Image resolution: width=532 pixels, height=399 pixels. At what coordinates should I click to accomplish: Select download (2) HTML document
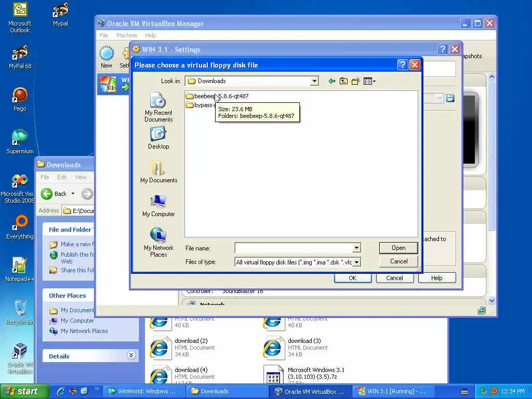183,348
